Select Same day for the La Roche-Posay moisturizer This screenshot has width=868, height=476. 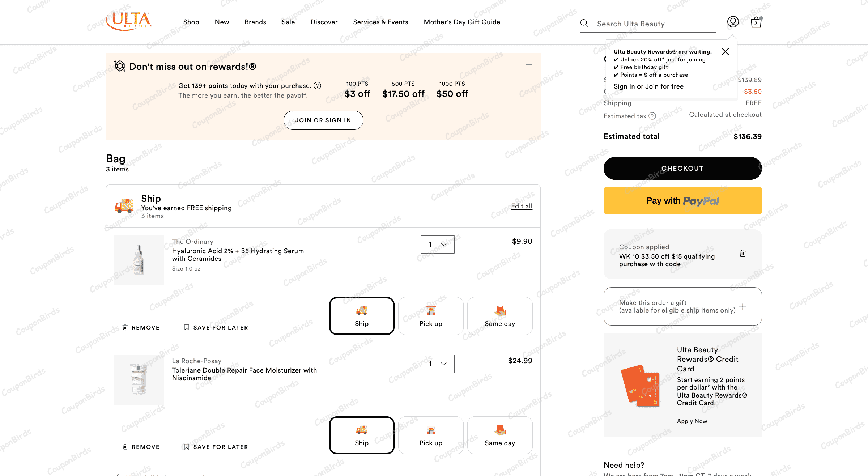500,435
